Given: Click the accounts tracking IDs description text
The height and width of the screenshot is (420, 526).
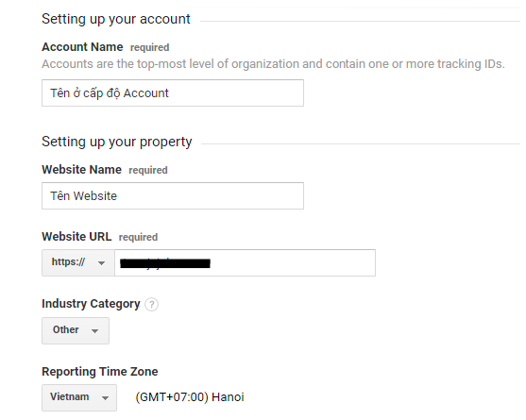Looking at the screenshot, I should coord(273,64).
